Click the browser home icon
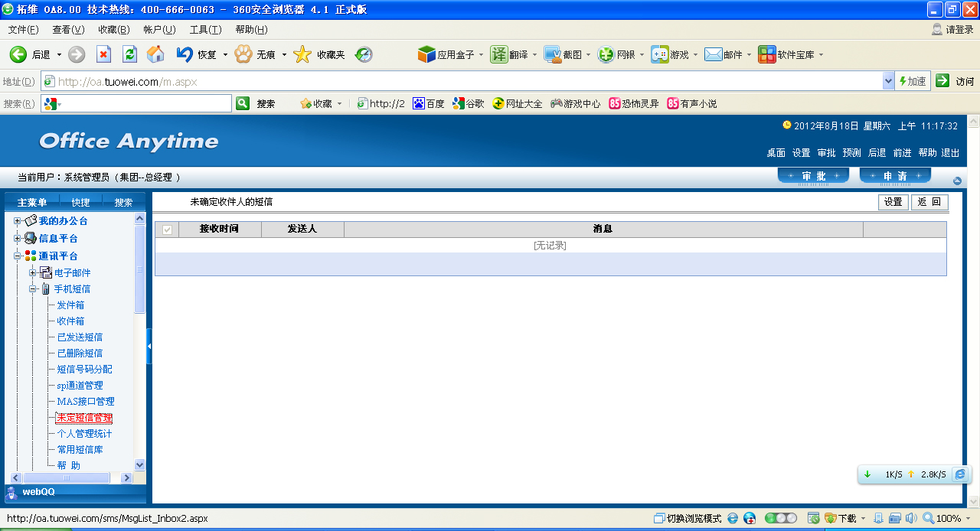This screenshot has height=531, width=980. click(155, 54)
